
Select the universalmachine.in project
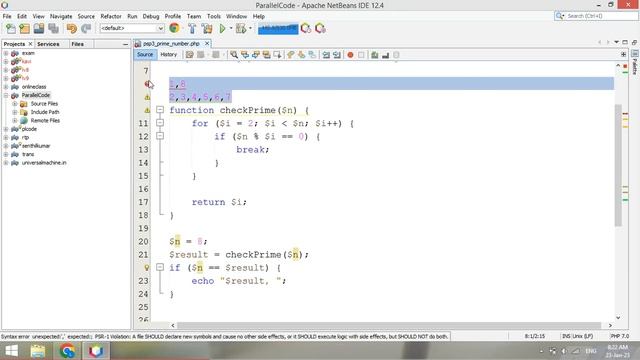[44, 163]
